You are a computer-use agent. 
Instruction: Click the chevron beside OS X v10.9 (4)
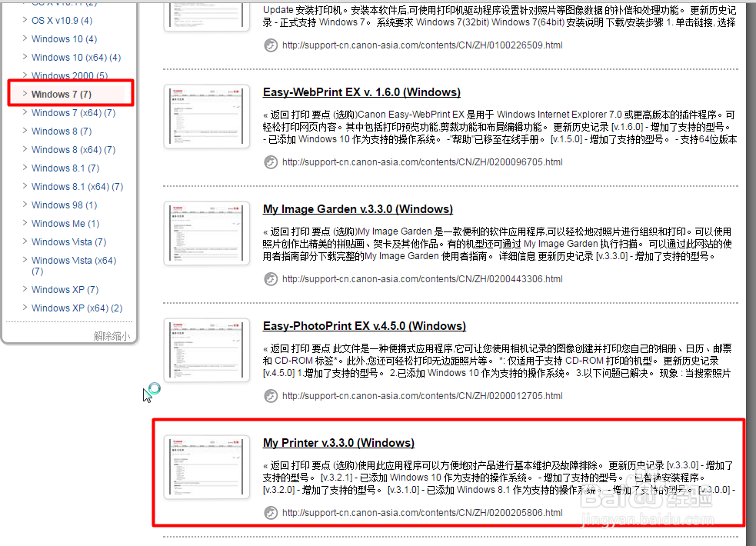[x=25, y=20]
